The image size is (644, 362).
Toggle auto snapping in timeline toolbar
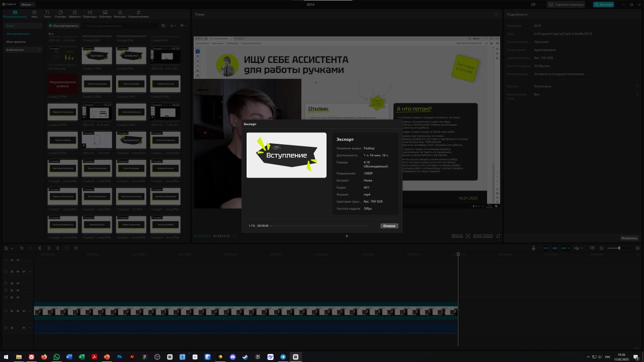pyautogui.click(x=555, y=248)
